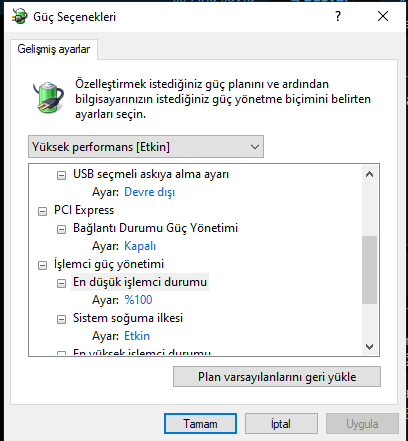Click the large green battery plug icon
The image size is (408, 441).
point(49,97)
